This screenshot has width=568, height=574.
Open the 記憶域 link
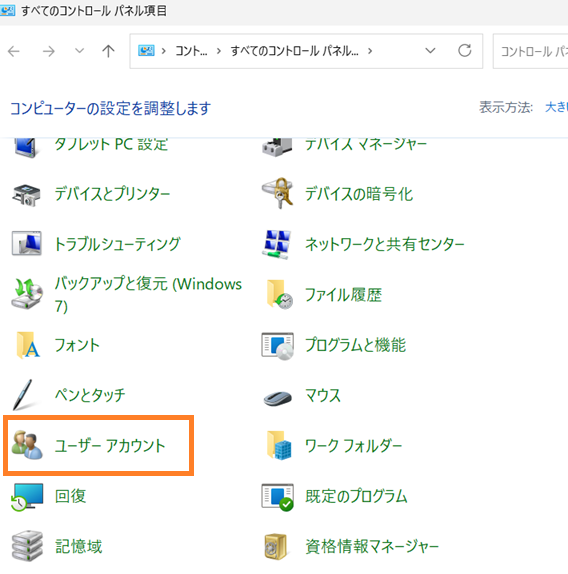[x=78, y=546]
